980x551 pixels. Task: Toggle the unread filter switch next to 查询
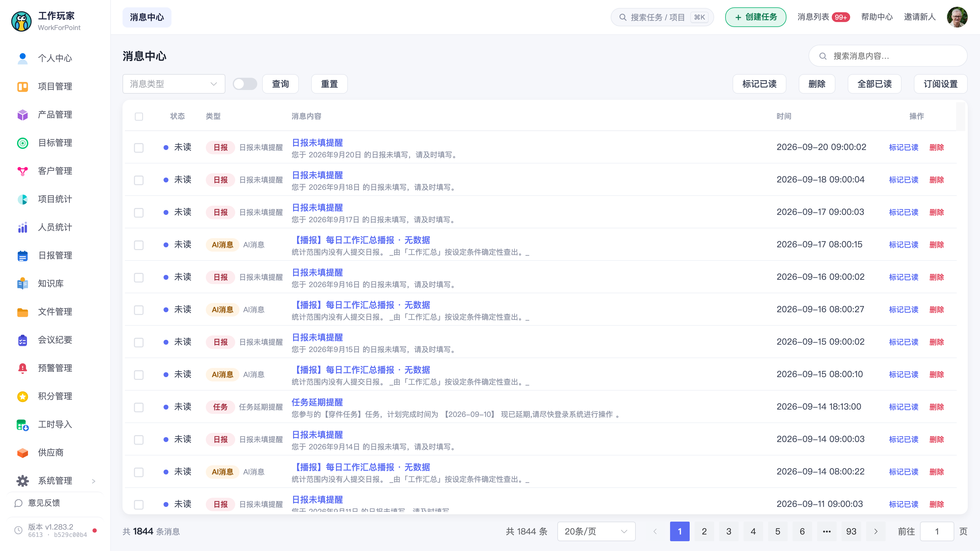[245, 84]
